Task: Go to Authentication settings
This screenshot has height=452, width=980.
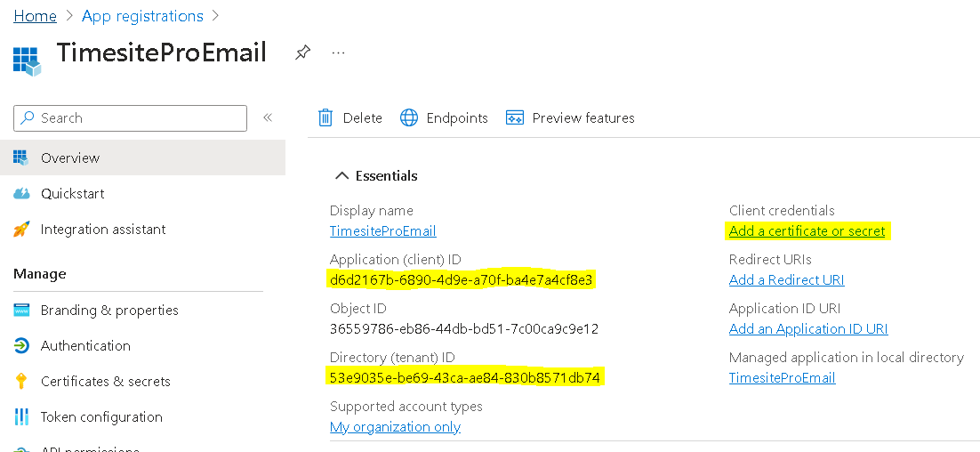Action: [85, 345]
